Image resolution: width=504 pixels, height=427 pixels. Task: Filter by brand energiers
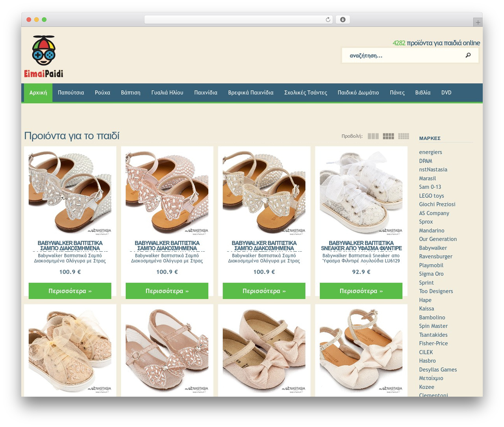tap(430, 152)
